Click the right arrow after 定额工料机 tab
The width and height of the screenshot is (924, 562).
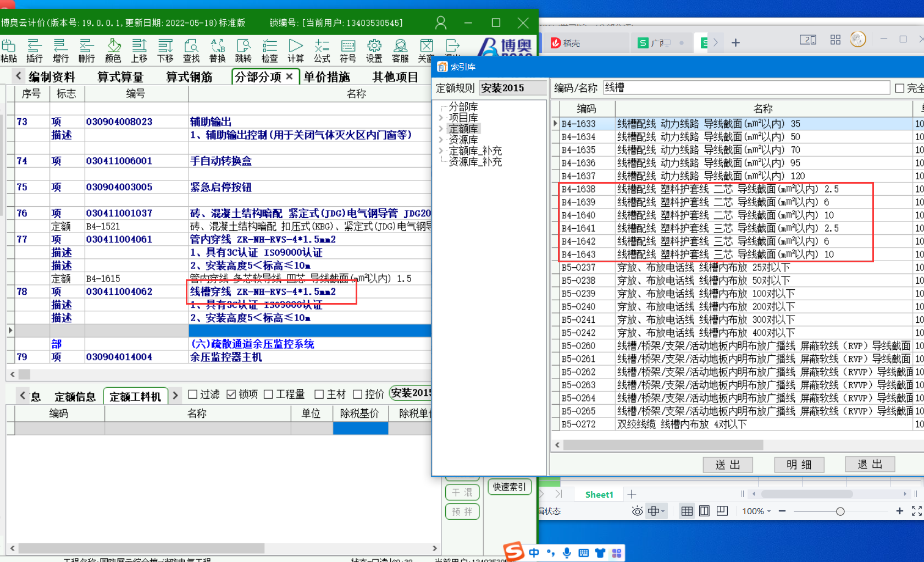(175, 395)
